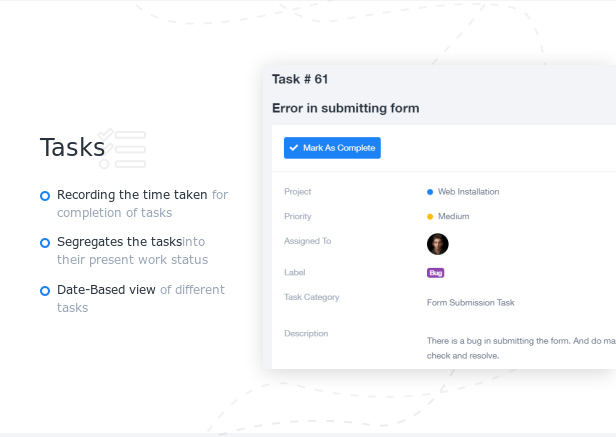Click the Error in submitting form heading
This screenshot has height=437, width=616.
tap(345, 108)
